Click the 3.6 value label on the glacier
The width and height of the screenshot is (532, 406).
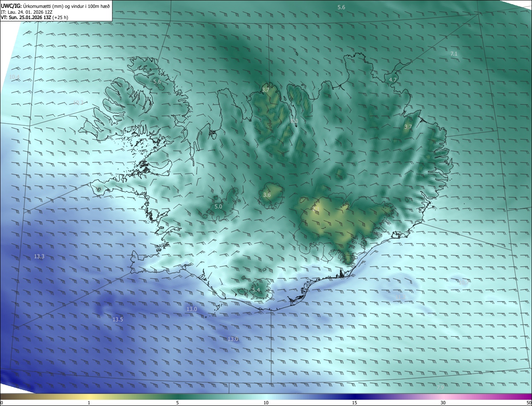click(x=267, y=195)
